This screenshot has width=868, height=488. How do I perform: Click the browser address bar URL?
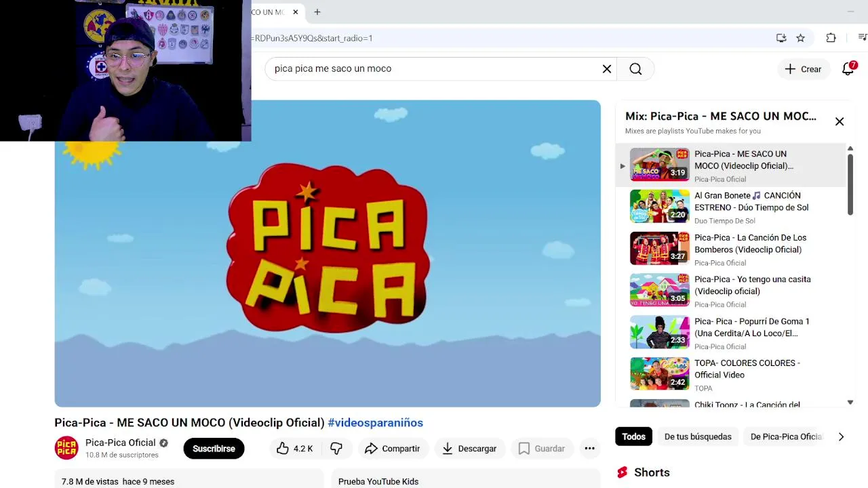[313, 38]
